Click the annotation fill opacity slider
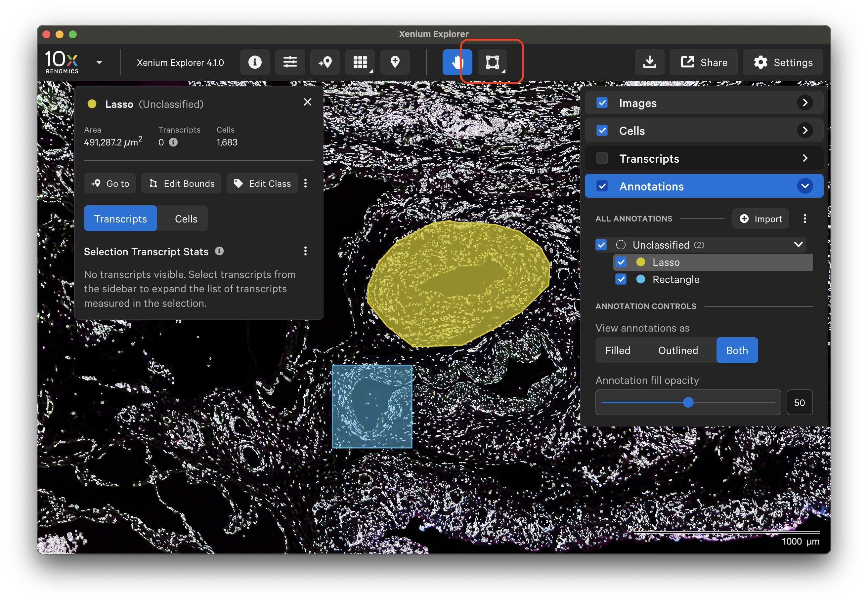Screen dimensions: 868x603 click(x=688, y=403)
